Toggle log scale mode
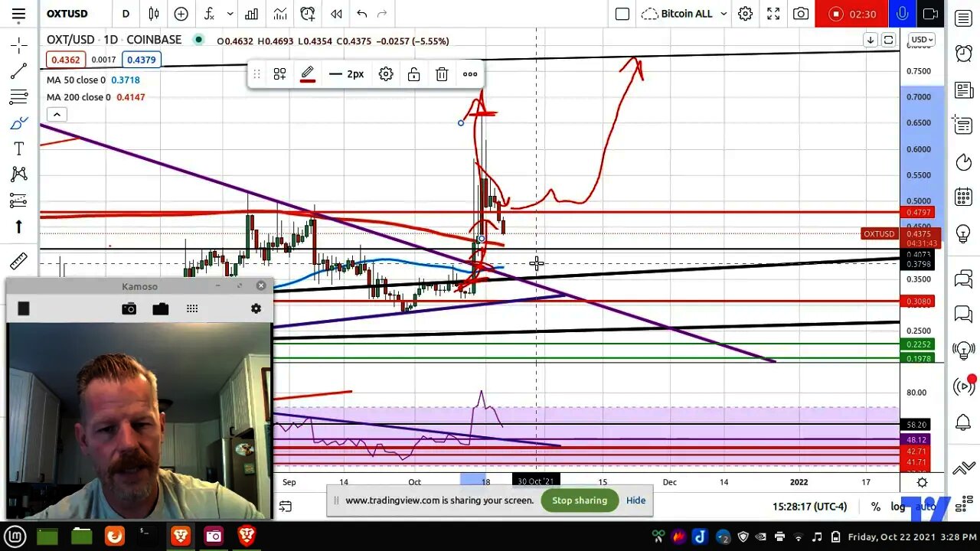The width and height of the screenshot is (980, 551). 897,507
